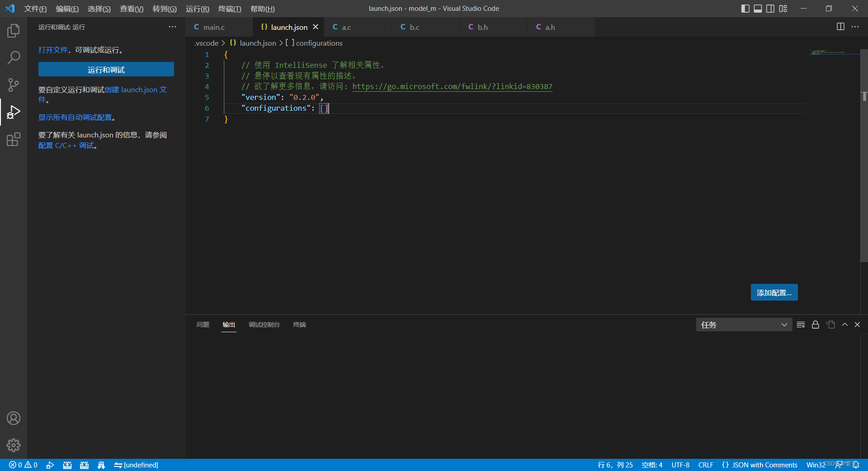
Task: Open the 运行(R) menu
Action: [197, 9]
